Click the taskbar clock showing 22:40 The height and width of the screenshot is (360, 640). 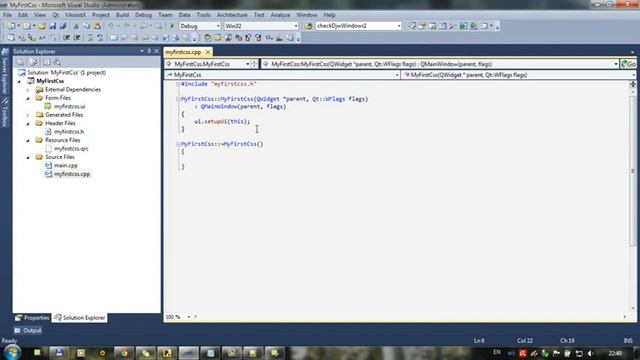pos(615,353)
